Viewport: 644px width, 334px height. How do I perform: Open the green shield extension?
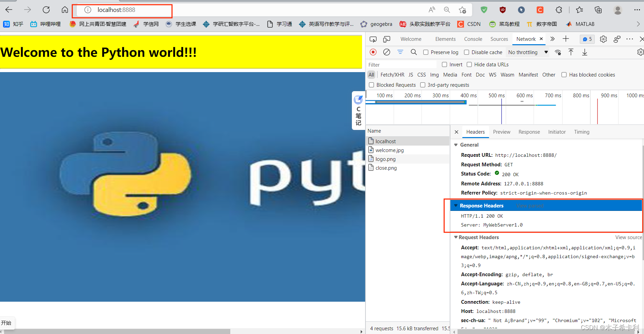(x=484, y=10)
